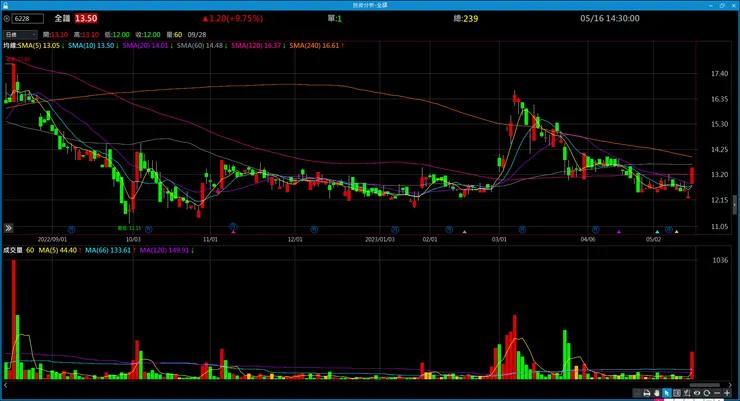Click the drawing tools icon beside layout icon
This screenshot has height=401, width=740.
point(687,393)
